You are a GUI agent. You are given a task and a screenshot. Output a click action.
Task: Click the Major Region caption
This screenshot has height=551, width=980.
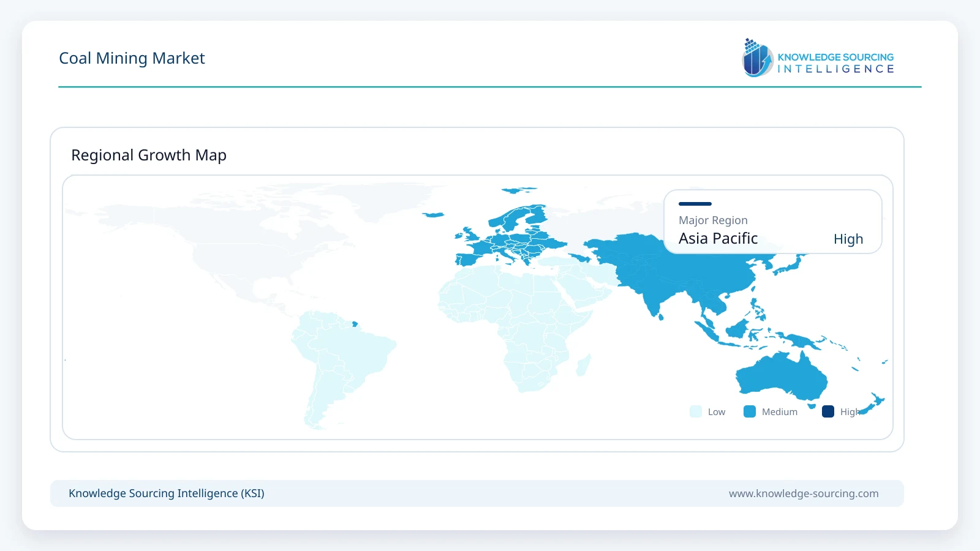[x=713, y=220]
